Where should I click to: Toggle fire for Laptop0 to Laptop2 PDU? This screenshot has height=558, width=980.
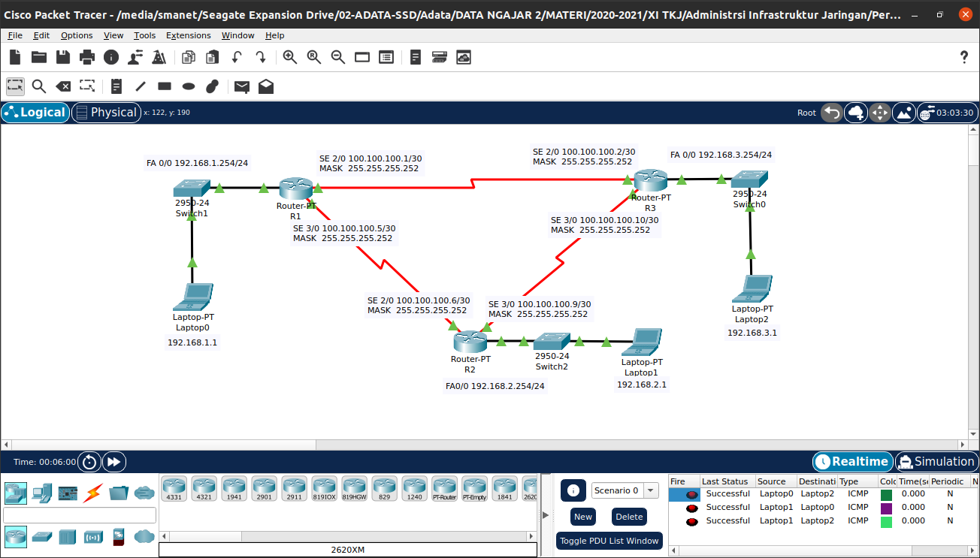tap(691, 494)
